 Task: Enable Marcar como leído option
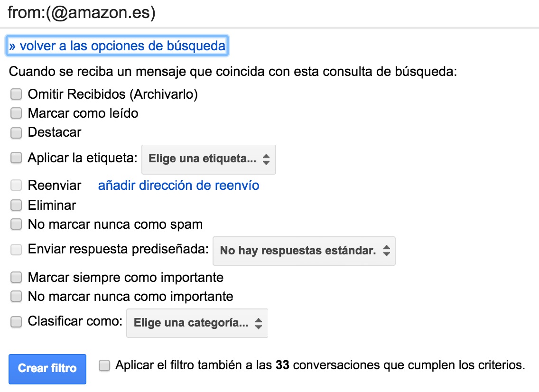pos(17,113)
